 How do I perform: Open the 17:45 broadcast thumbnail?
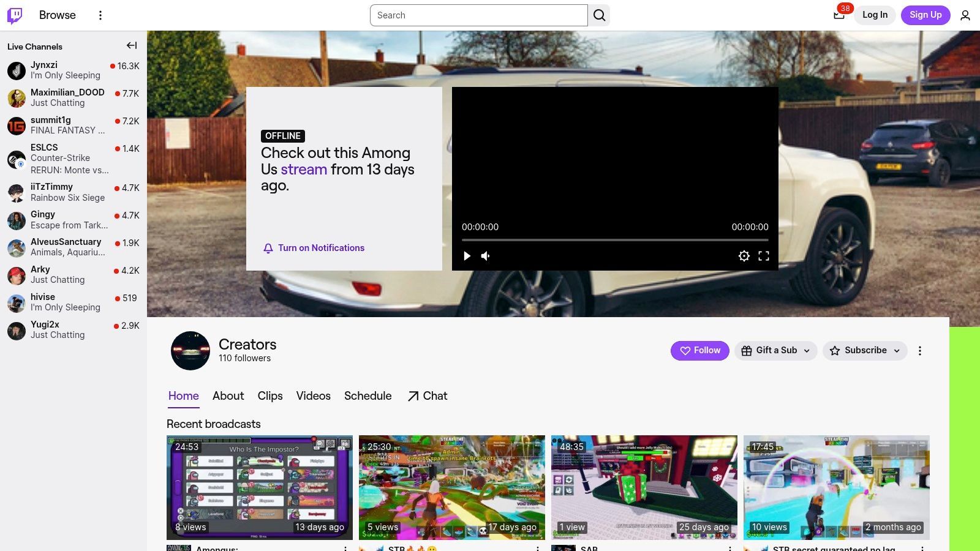tap(837, 487)
